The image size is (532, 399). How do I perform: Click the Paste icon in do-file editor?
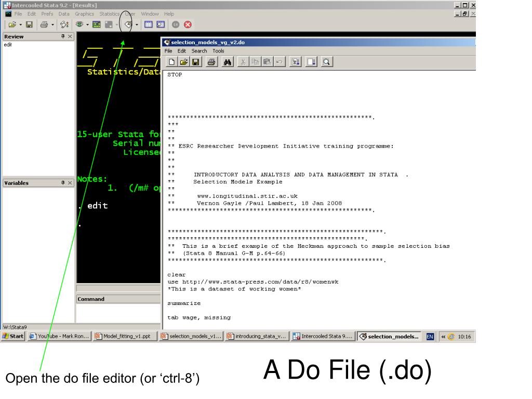[x=267, y=62]
